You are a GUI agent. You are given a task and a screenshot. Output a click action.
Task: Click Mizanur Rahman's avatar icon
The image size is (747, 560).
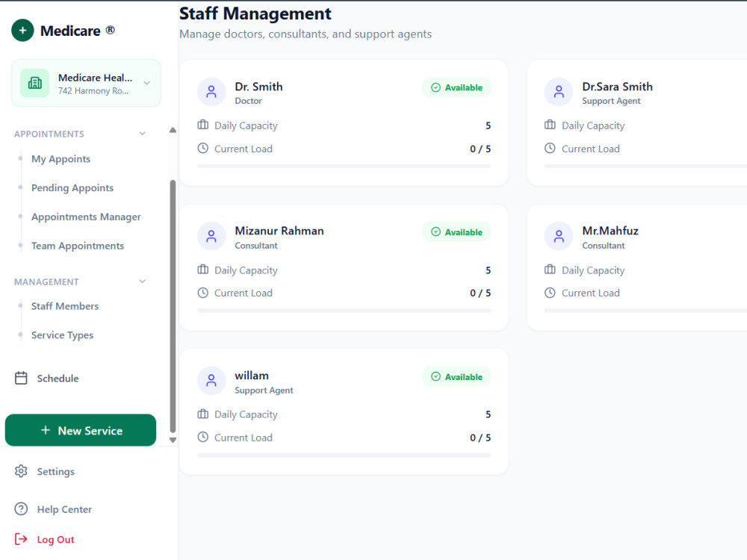click(211, 236)
